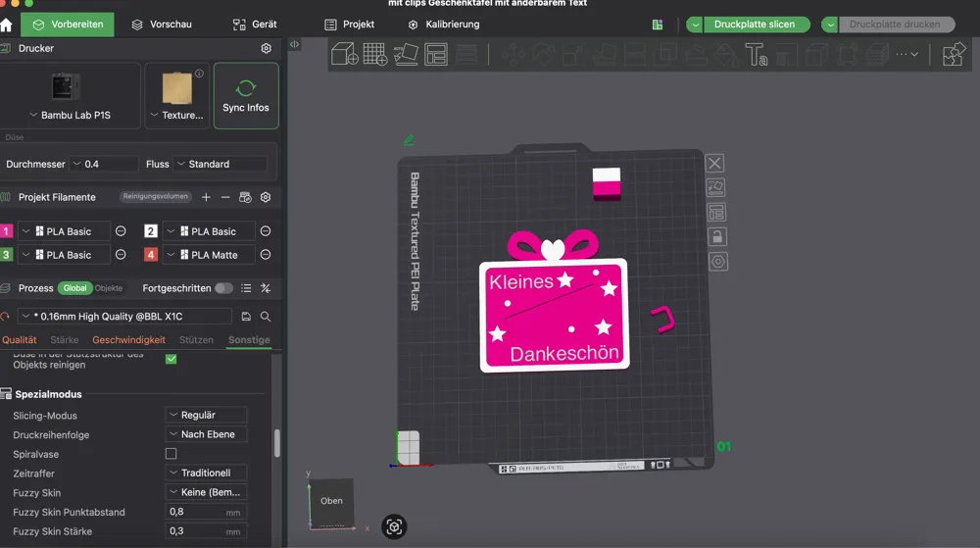Click the Sync Infos button
The image size is (980, 548).
click(x=246, y=96)
